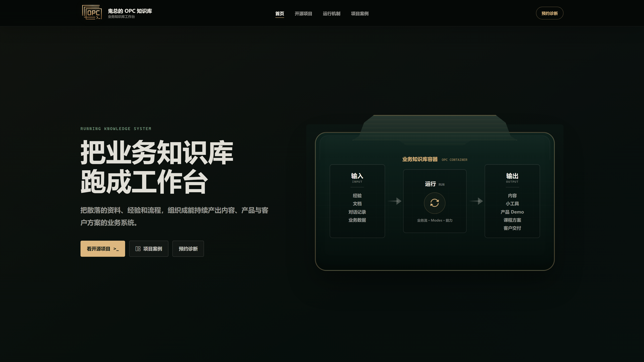Click the arrow between 输入 and 运行
Viewport: 644px width, 362px height.
point(395,201)
